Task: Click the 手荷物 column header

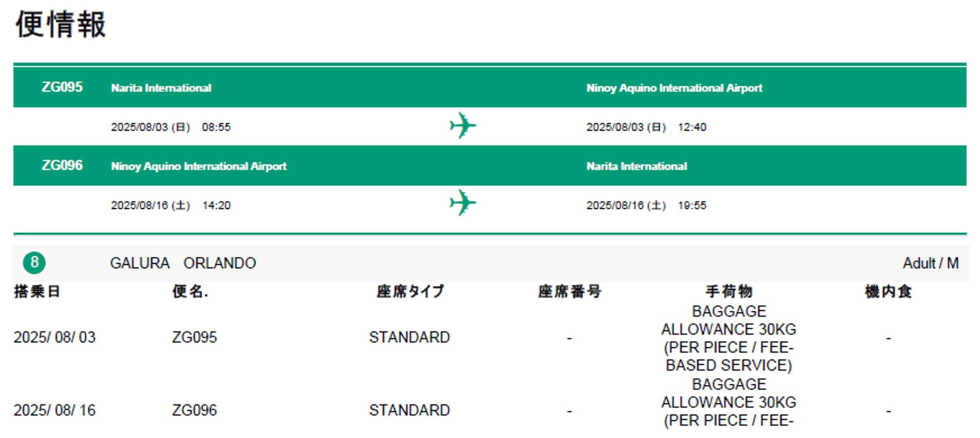Action: point(728,292)
